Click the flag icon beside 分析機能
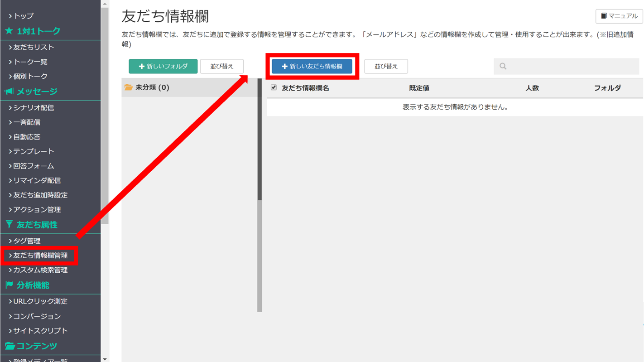 pos(9,285)
